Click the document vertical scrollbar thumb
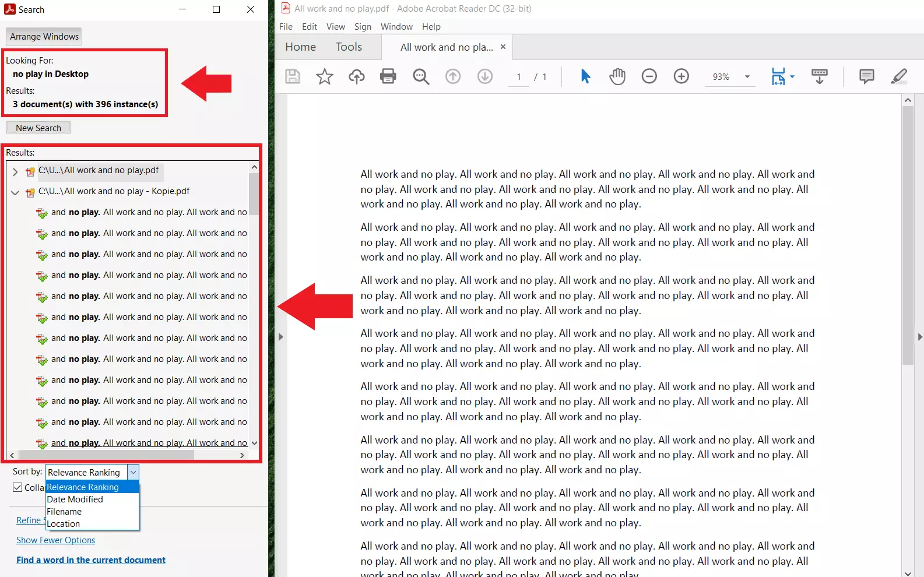924x577 pixels. click(x=908, y=233)
